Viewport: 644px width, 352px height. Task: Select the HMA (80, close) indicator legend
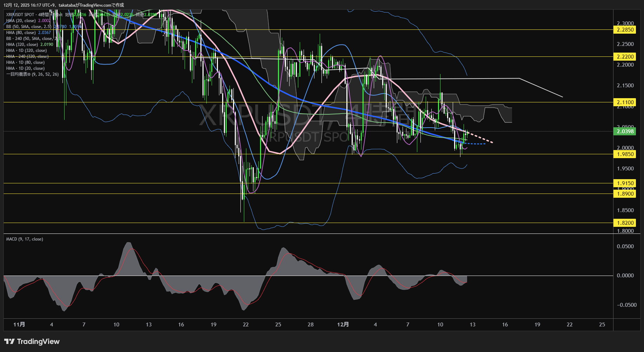[21, 33]
